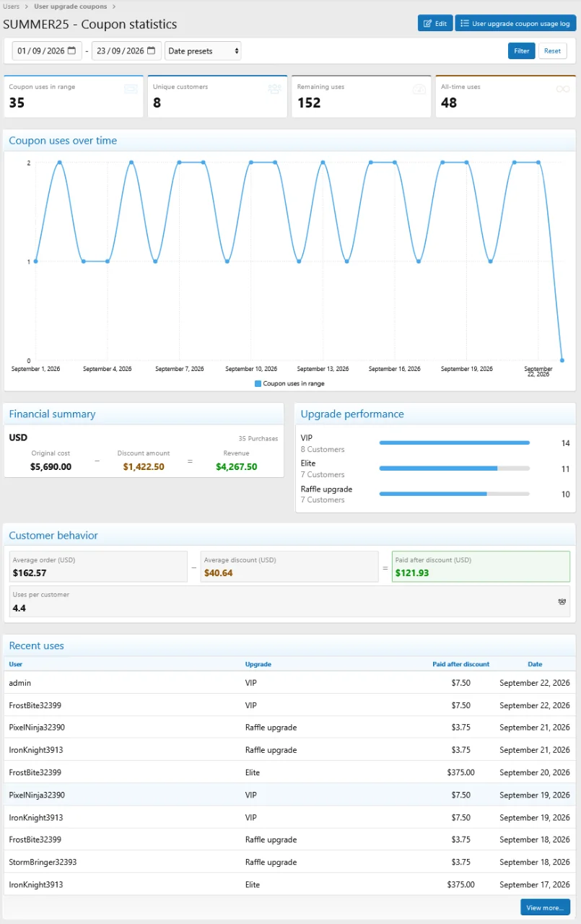Toggle the Coupon uses in range legend swatch
Viewport: 581px width, 924px height.
tap(258, 383)
